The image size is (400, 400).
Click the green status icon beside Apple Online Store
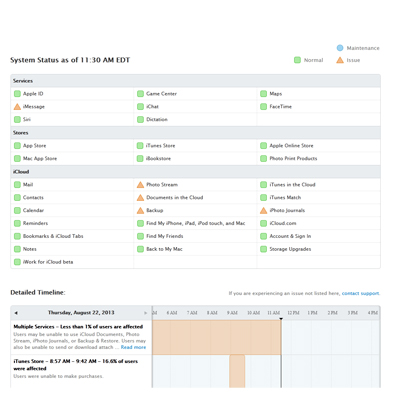263,146
